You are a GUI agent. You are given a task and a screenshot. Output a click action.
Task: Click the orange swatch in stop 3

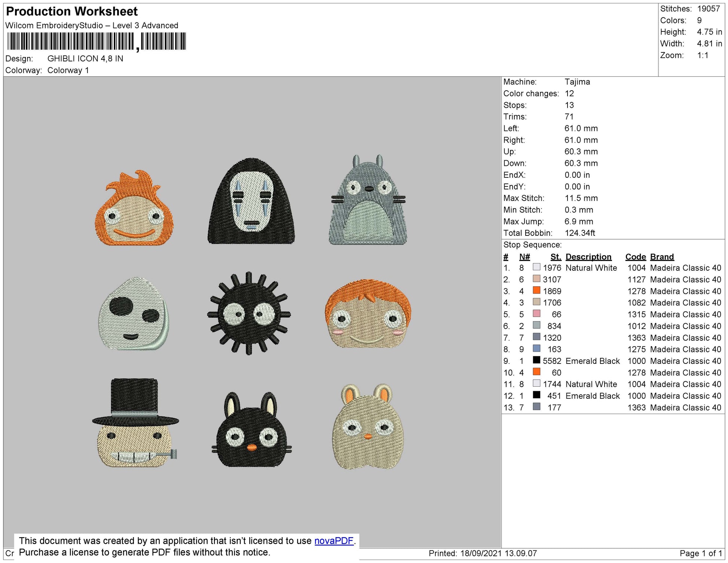click(536, 290)
